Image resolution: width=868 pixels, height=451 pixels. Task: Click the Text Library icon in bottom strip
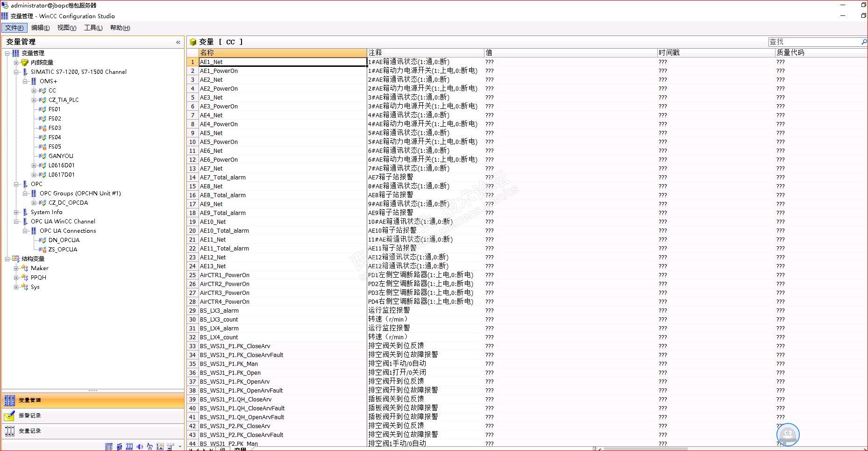(109, 447)
